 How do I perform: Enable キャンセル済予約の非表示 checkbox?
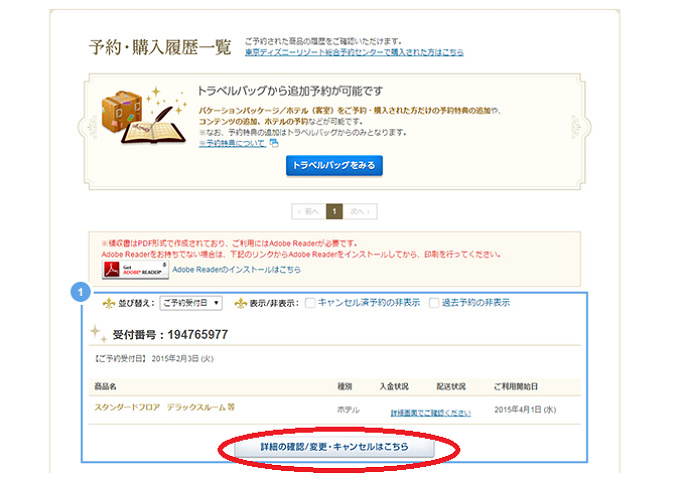coord(310,303)
